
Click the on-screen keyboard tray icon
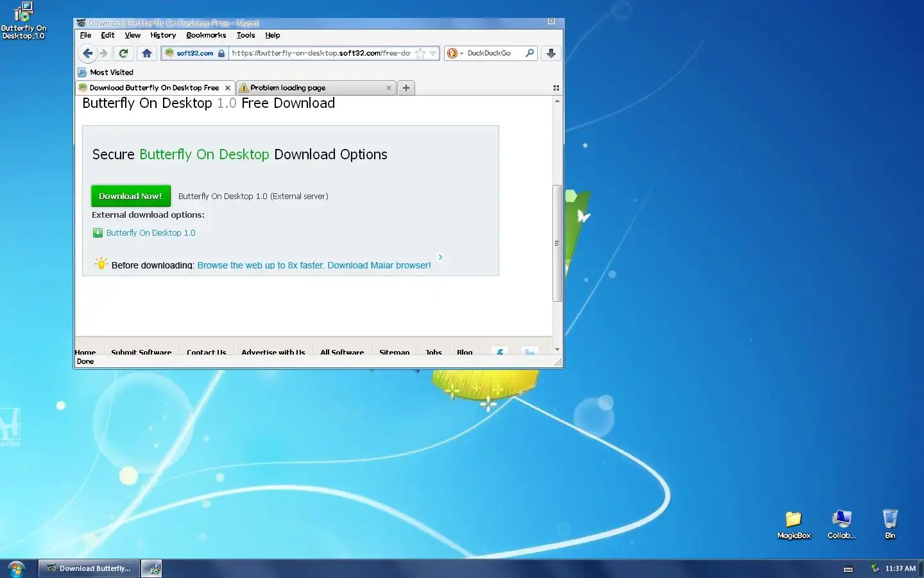point(848,569)
